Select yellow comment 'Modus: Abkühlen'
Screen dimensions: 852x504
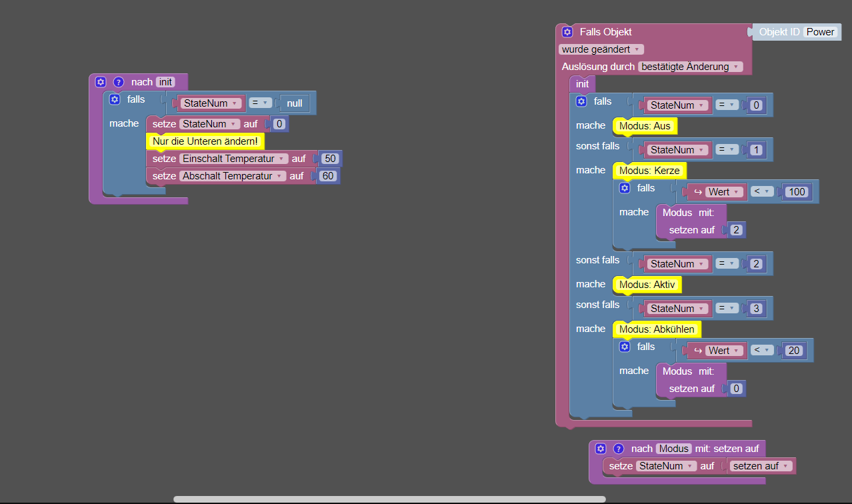click(x=657, y=329)
